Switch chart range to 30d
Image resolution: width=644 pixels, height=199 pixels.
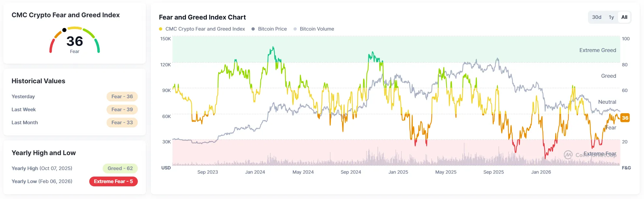point(596,17)
